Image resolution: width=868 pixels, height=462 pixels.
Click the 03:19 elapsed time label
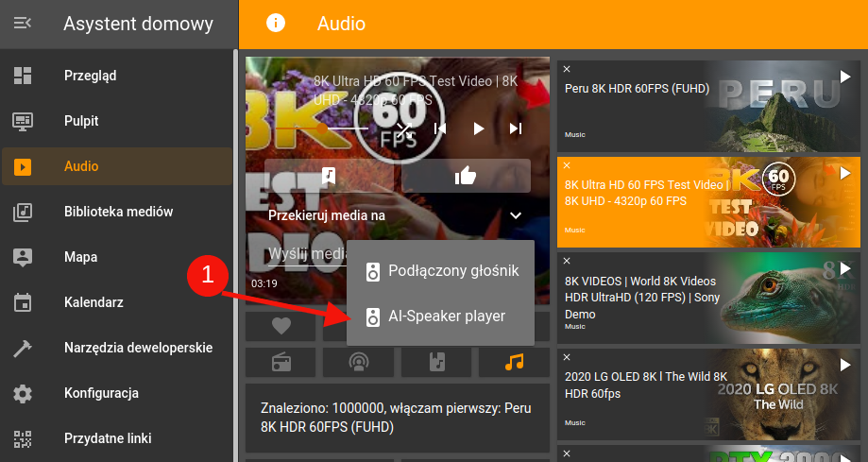pyautogui.click(x=264, y=283)
